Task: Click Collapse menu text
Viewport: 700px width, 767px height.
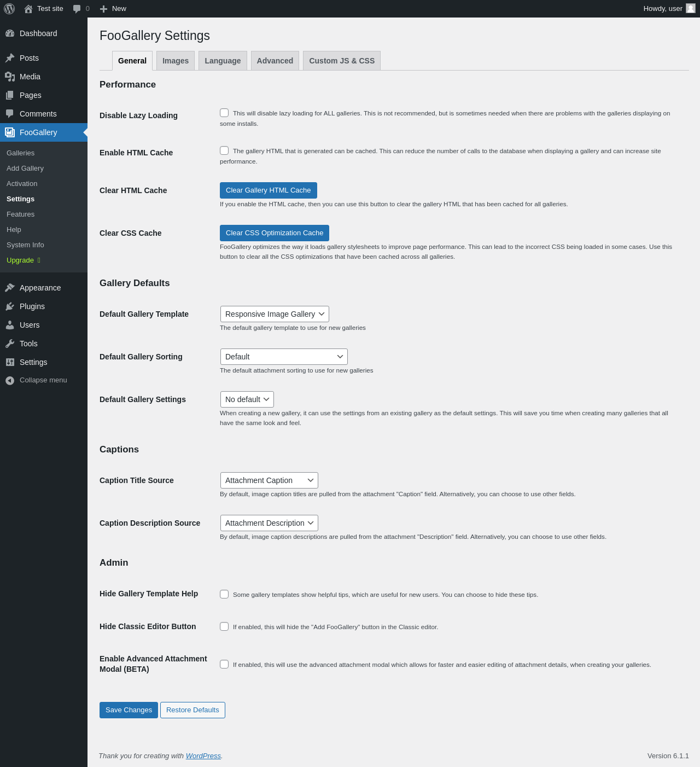Action: click(x=43, y=380)
